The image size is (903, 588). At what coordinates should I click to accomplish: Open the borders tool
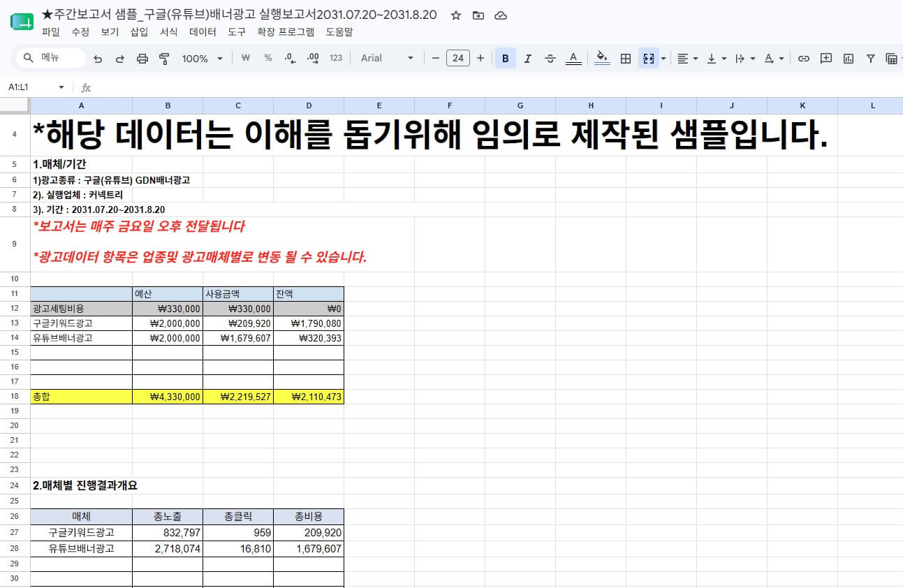click(x=626, y=59)
